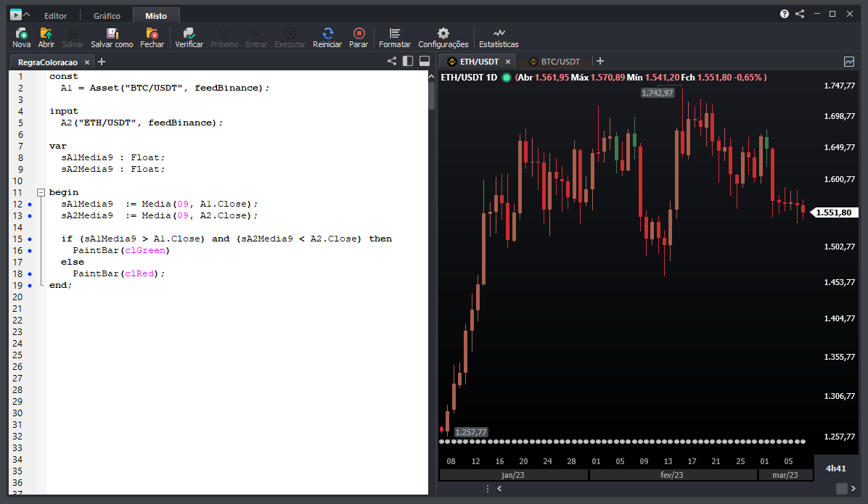Click the small square button near the time axis end

841,489
